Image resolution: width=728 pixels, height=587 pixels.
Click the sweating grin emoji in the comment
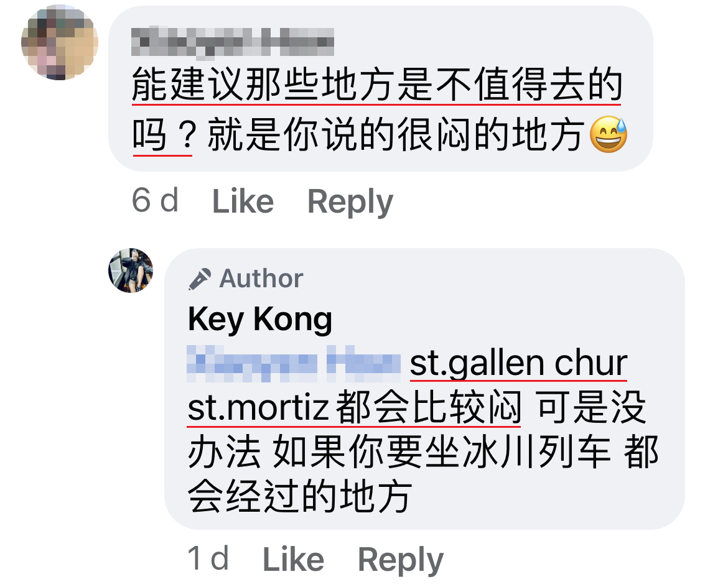tap(608, 134)
